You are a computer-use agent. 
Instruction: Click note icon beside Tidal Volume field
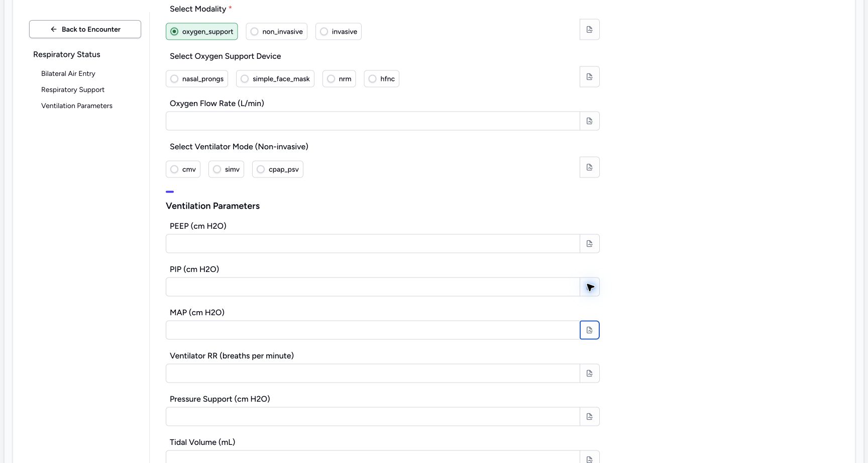[x=590, y=457]
